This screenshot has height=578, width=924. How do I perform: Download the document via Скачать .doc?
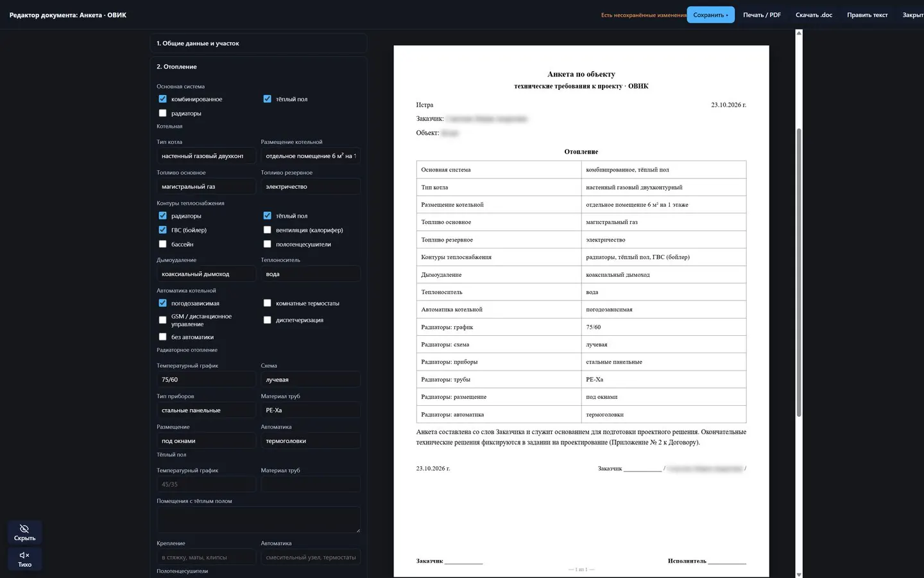[x=814, y=15]
